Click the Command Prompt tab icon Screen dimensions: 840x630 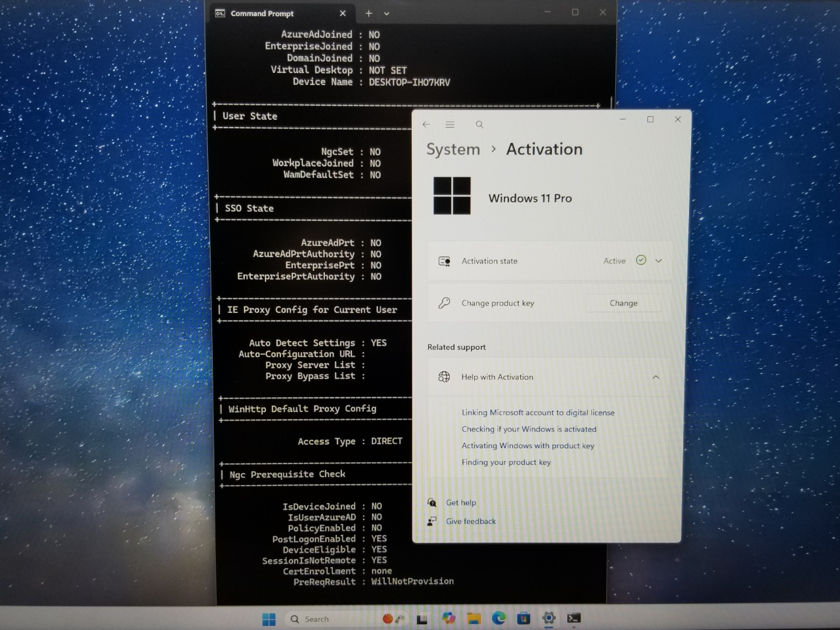pos(220,14)
